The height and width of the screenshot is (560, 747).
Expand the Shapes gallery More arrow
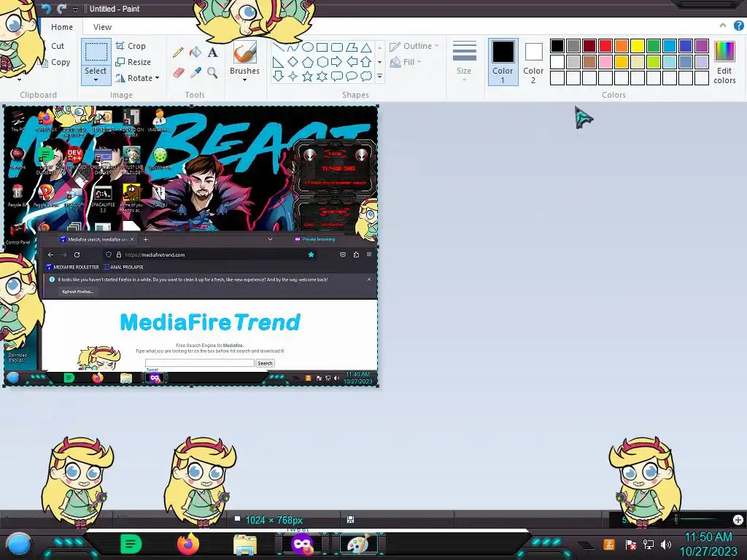tap(379, 76)
